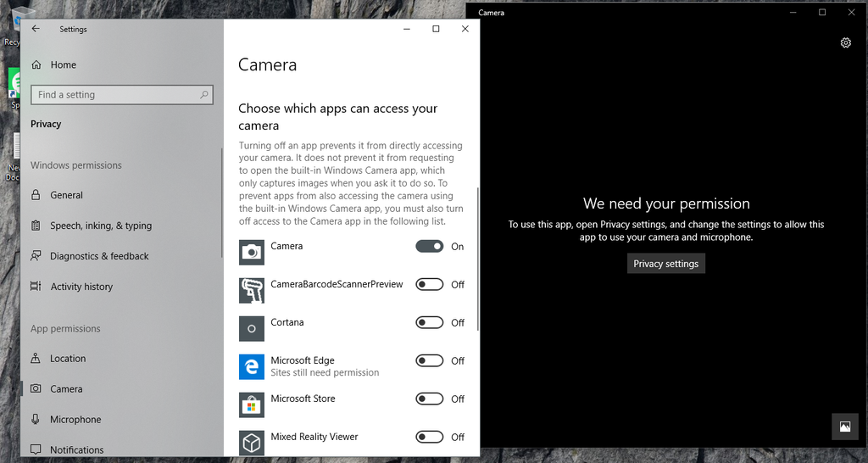Click the Location icon in App permissions

(36, 359)
